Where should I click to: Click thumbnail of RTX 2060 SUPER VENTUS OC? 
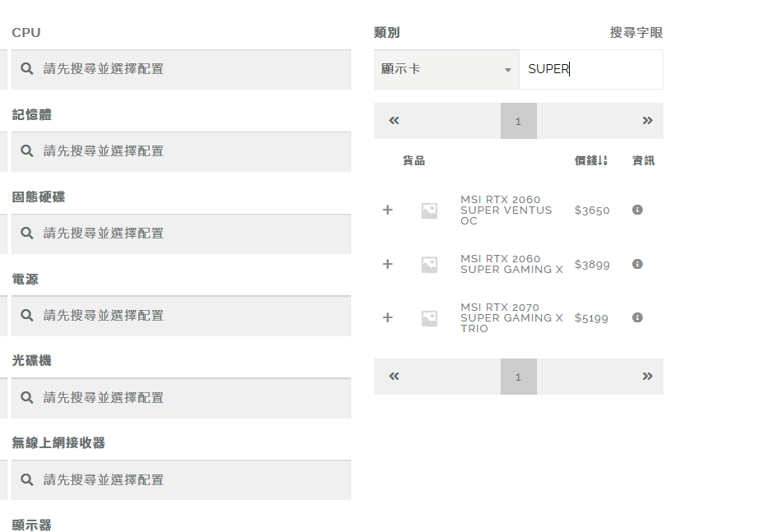point(429,210)
